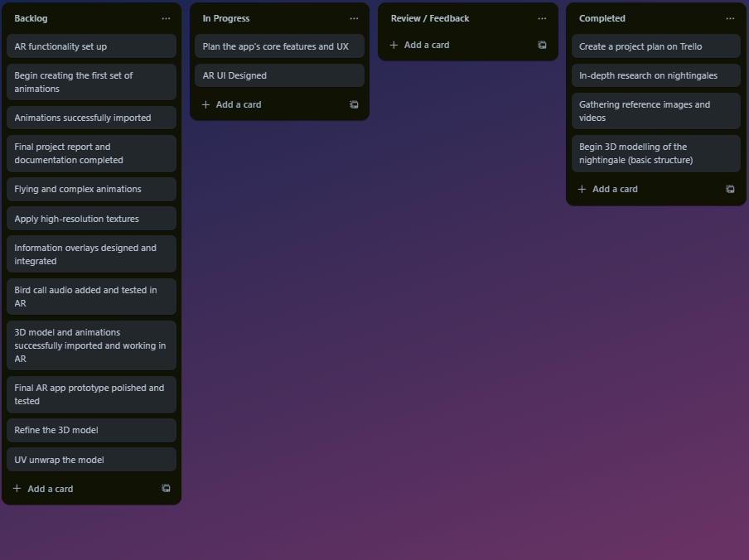Open the In Progress list actions menu
Screen dimensions: 749x560
354,18
